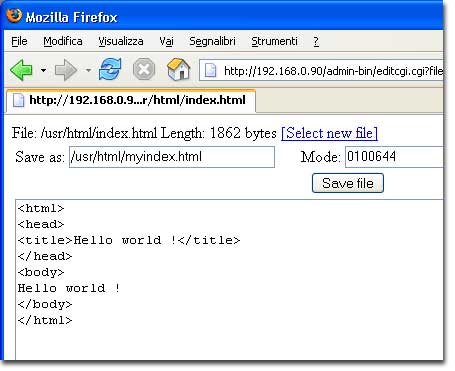Viewport: 455px width, 371px height.
Task: Click the Stop loading icon
Action: point(144,70)
